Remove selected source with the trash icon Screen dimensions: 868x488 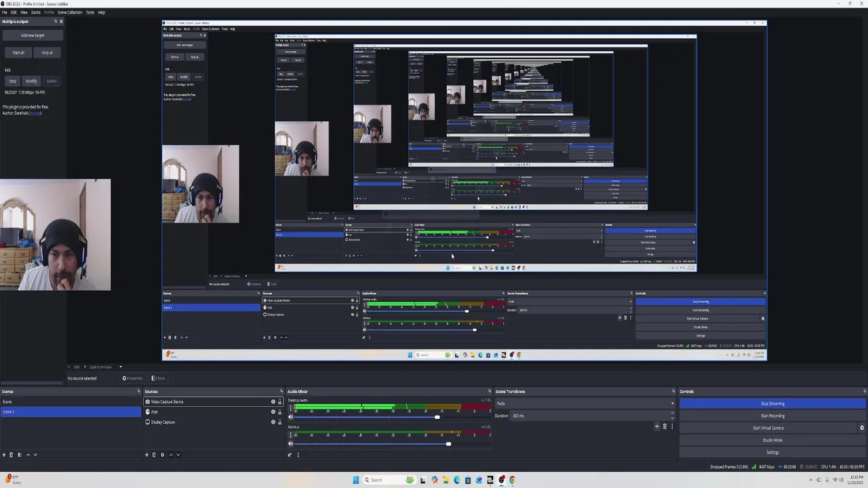(154, 455)
